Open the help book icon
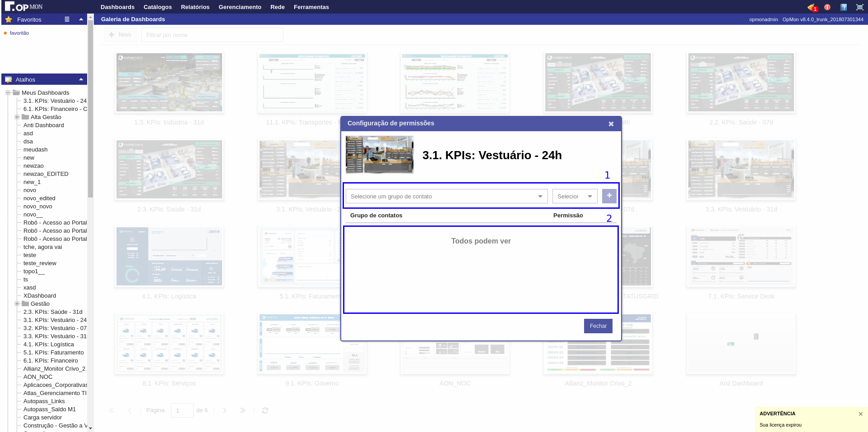 [x=844, y=7]
